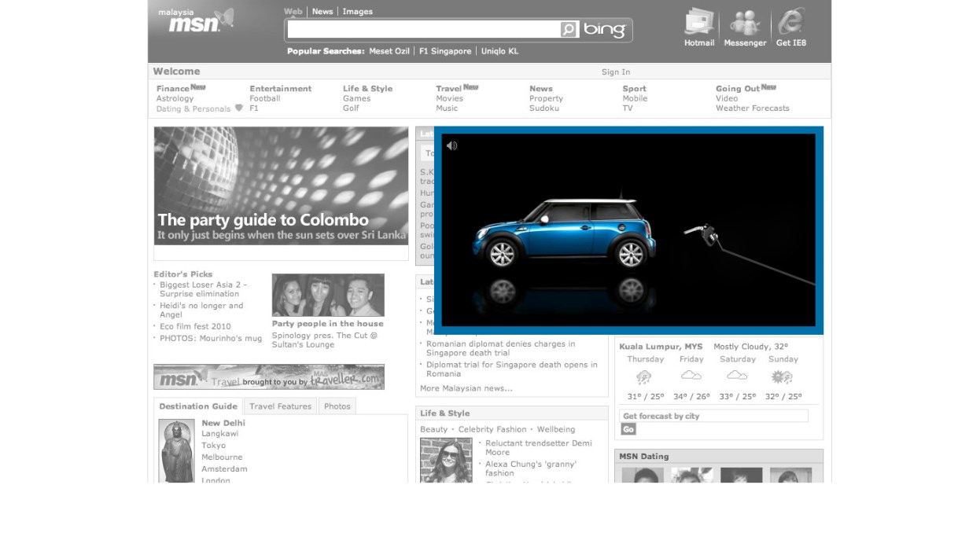This screenshot has width=980, height=551.
Task: Open the Travel Features tab
Action: tap(281, 406)
